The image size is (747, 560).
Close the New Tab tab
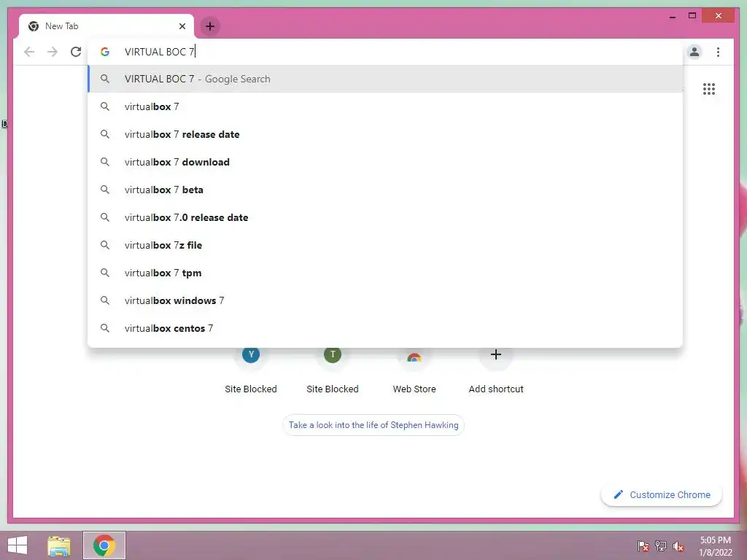tap(182, 26)
